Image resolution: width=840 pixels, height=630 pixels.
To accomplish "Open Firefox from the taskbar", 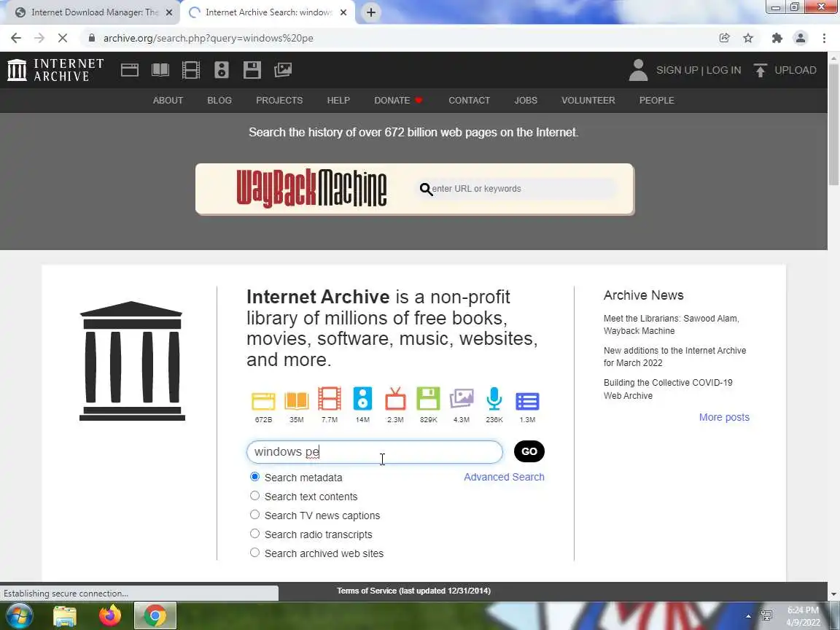I will [x=110, y=615].
